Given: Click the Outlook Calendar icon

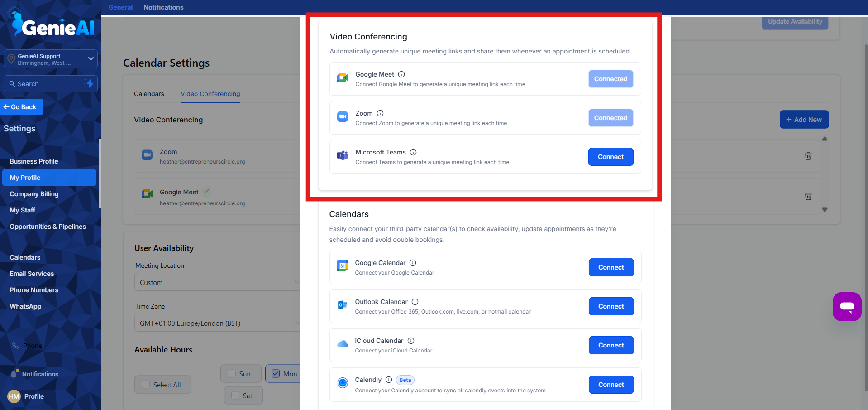Looking at the screenshot, I should point(343,305).
